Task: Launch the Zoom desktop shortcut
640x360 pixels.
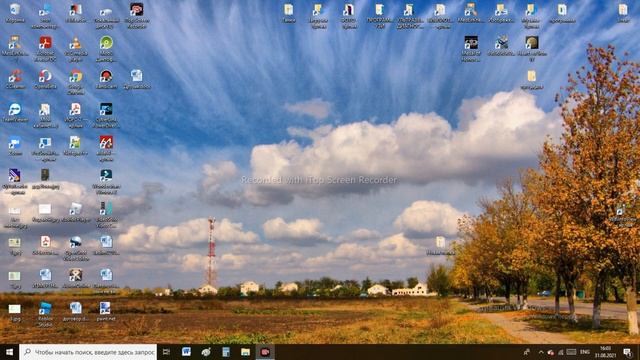Action: pos(15,146)
